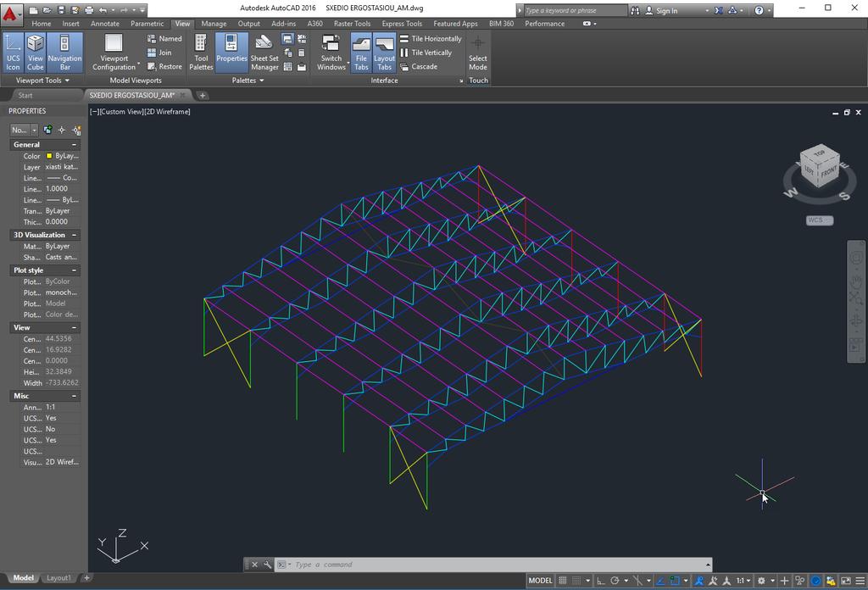Open the Home ribbon tab
Screen dimensions: 868x590
41,24
